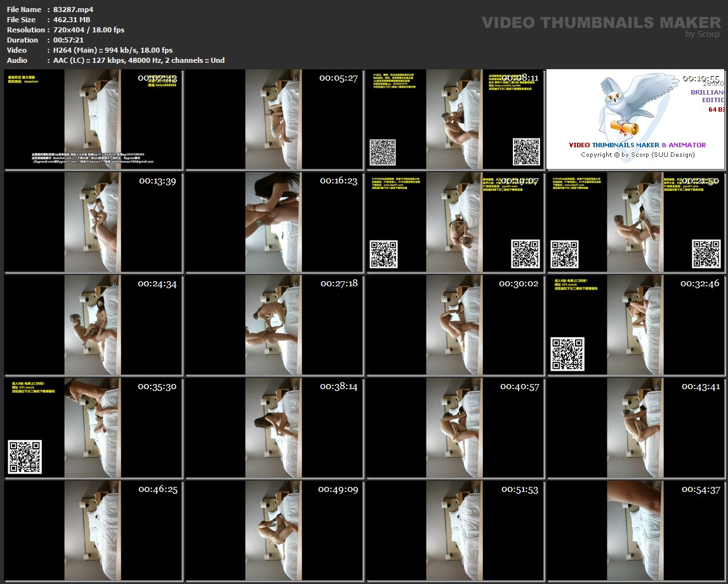Screen dimensions: 728x584
Task: Click the QR code in the 00:35:30 frame
Action: (25, 456)
